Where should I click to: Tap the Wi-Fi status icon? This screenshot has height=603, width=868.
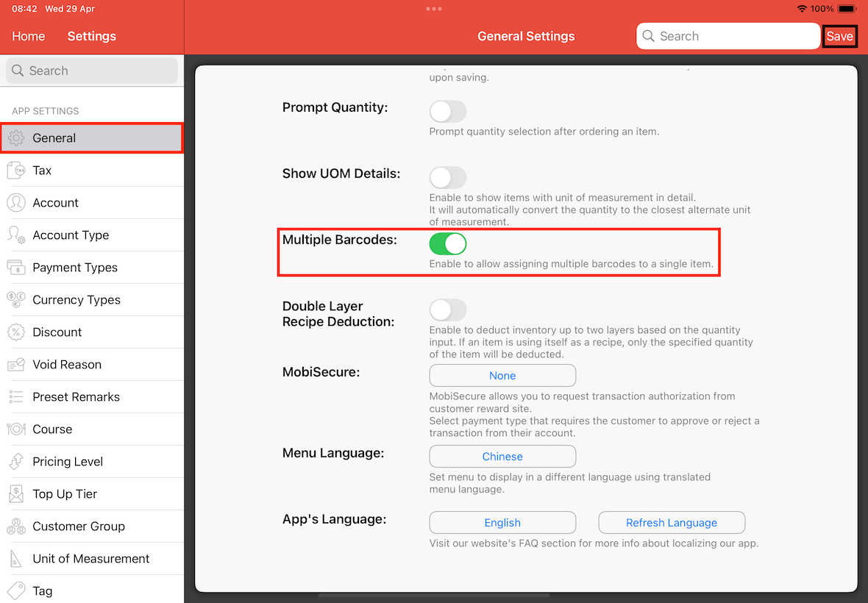tap(802, 9)
